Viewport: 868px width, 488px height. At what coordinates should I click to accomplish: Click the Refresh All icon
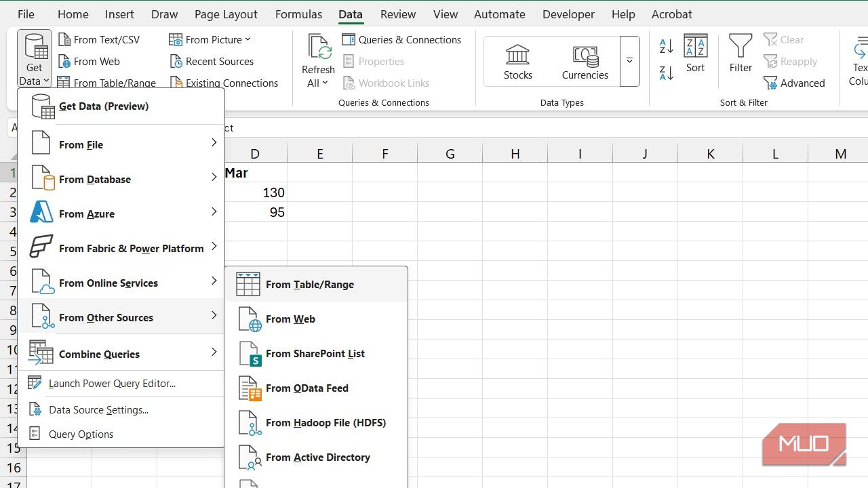[318, 47]
